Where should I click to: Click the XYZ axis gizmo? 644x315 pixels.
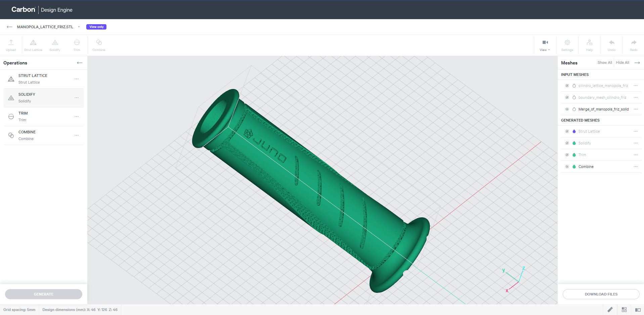[x=514, y=279]
